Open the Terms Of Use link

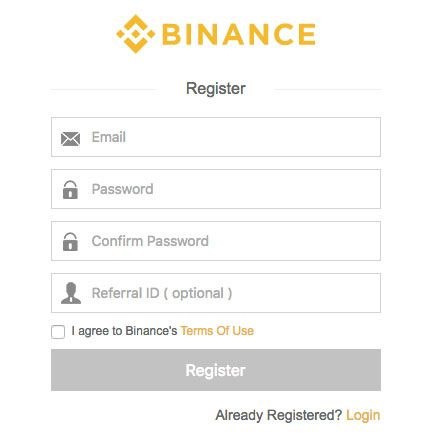pyautogui.click(x=217, y=331)
